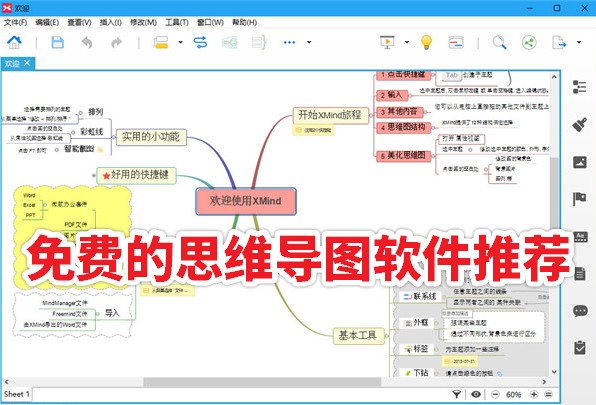Image resolution: width=596 pixels, height=405 pixels.
Task: Close the 欢迎 tab
Action: click(x=27, y=63)
